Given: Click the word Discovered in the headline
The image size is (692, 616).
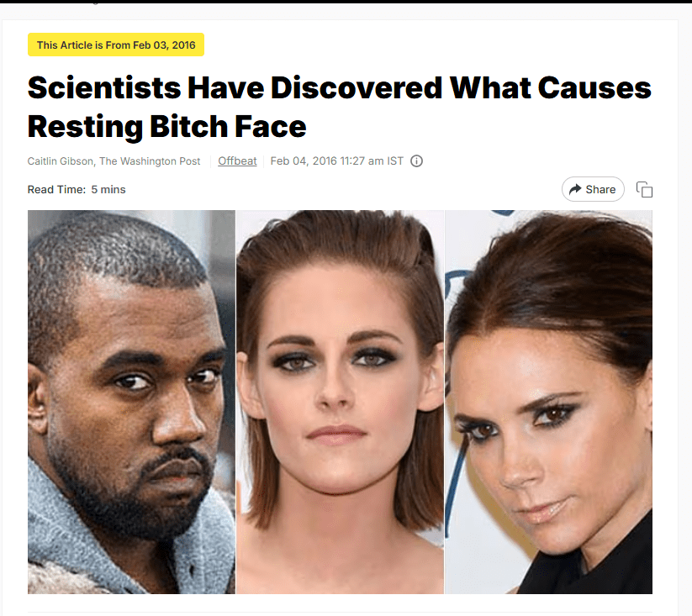Looking at the screenshot, I should click(x=357, y=87).
